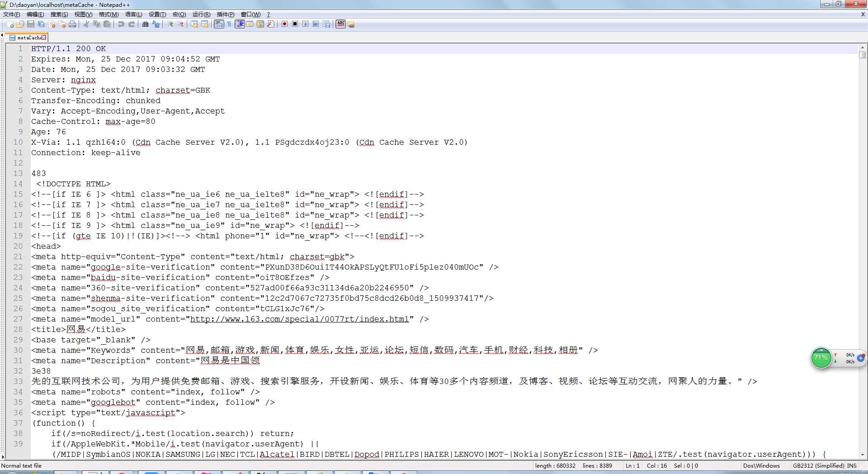Viewport: 868px width, 474px height.
Task: Toggle ABC spell check icon
Action: pyautogui.click(x=341, y=24)
